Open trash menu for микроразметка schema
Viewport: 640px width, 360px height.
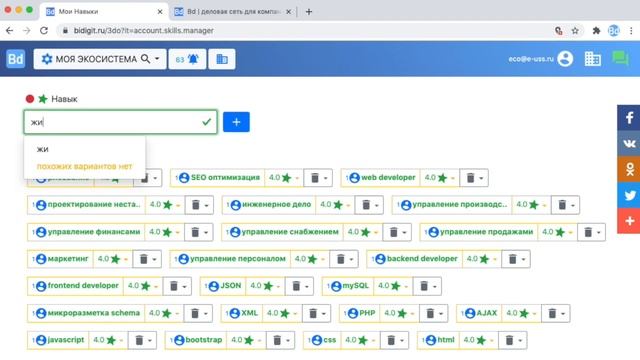199,313
